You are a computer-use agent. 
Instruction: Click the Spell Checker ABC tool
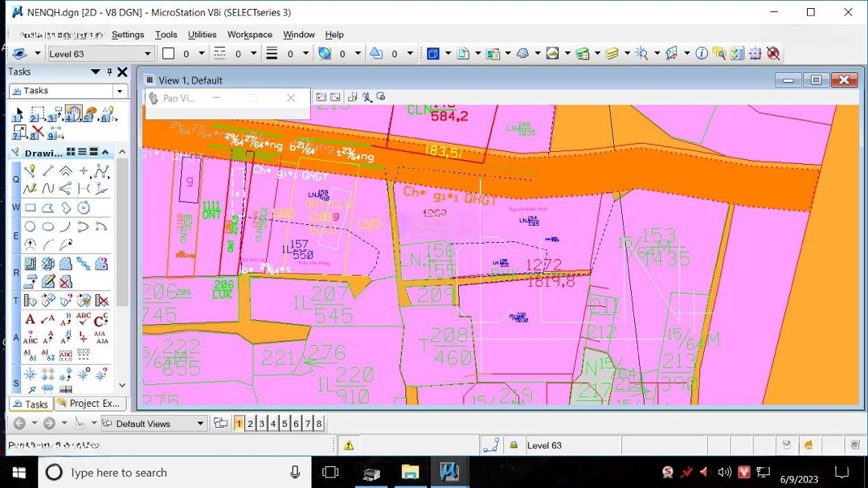click(83, 319)
